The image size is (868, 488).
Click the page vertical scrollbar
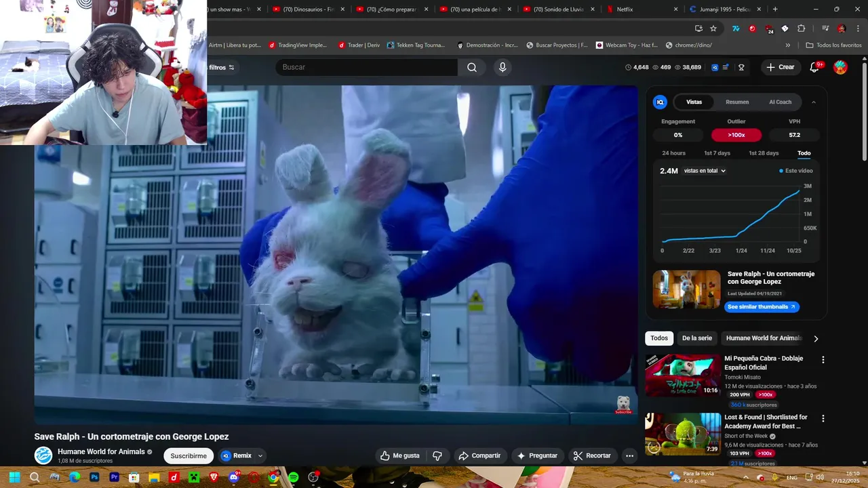[x=864, y=112]
